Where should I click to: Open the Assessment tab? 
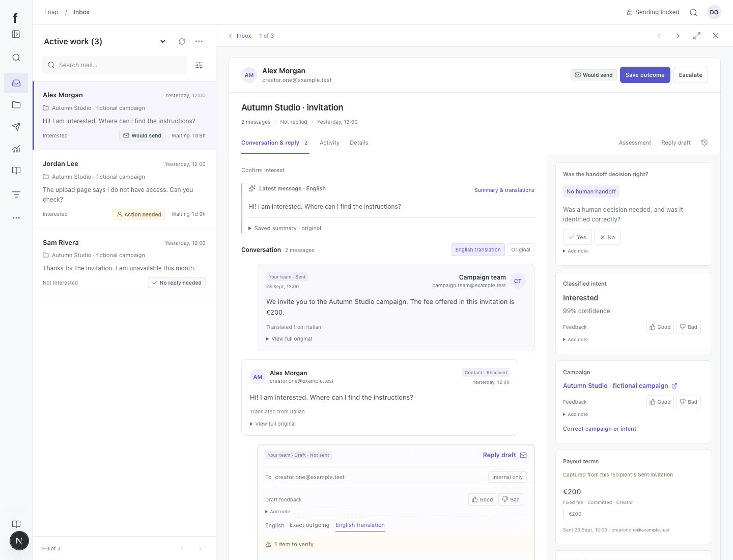click(635, 143)
